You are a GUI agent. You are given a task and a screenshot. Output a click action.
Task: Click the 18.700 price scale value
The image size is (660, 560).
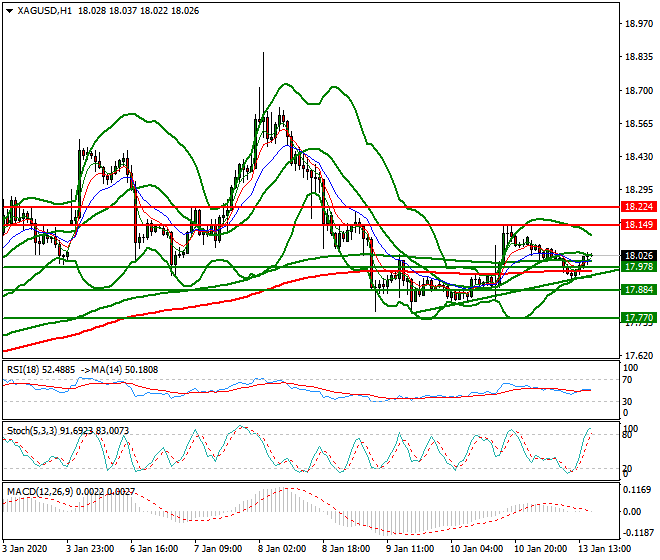point(639,91)
